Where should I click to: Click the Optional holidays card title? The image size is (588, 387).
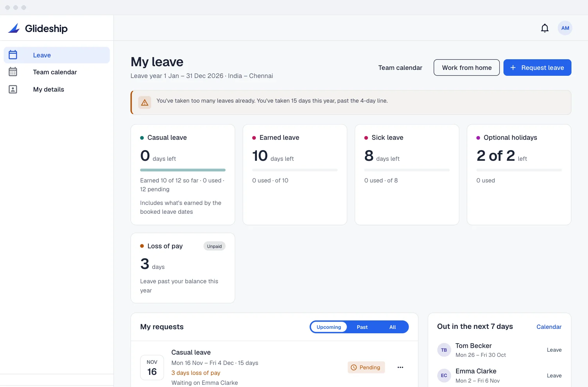click(x=510, y=138)
